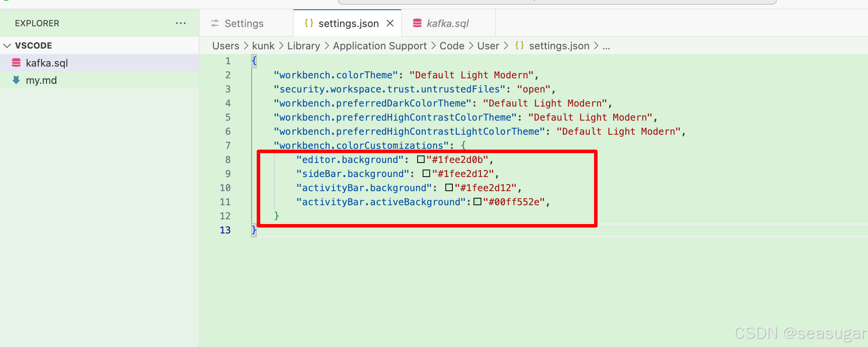This screenshot has width=868, height=347.
Task: Click the "security.workspace.trust.untrustedFiles" key
Action: pyautogui.click(x=389, y=89)
